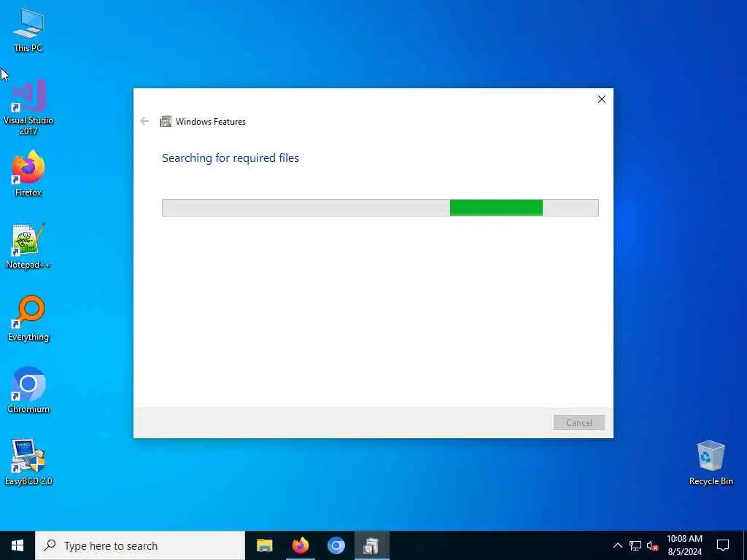This screenshot has height=560, width=747.
Task: Click the 'Type here to search' box
Action: (x=140, y=545)
